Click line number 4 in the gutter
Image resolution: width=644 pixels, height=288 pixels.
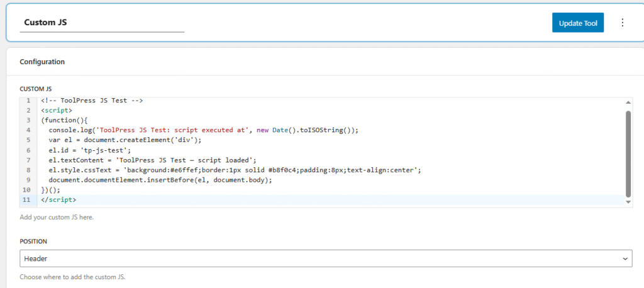pyautogui.click(x=28, y=130)
